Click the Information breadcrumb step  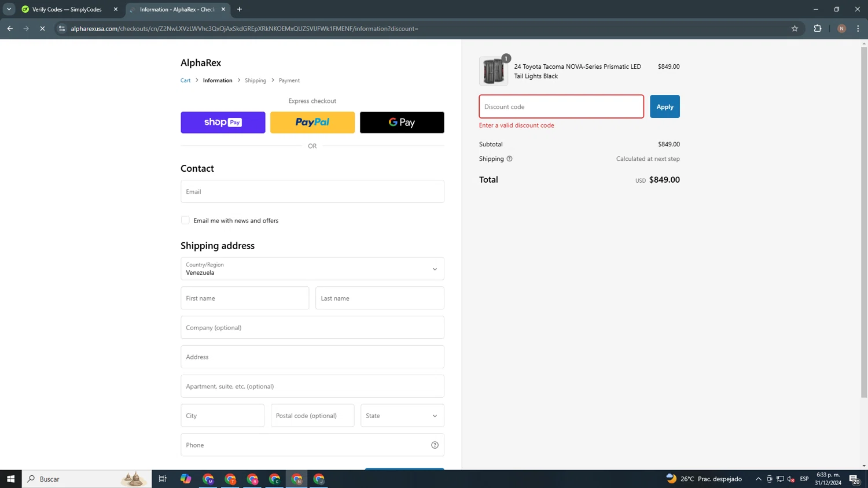(218, 80)
